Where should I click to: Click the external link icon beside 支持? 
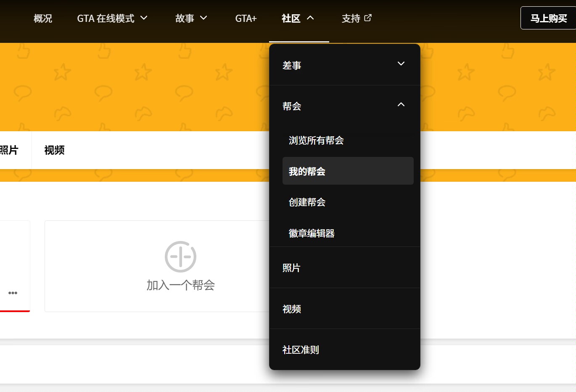(368, 18)
